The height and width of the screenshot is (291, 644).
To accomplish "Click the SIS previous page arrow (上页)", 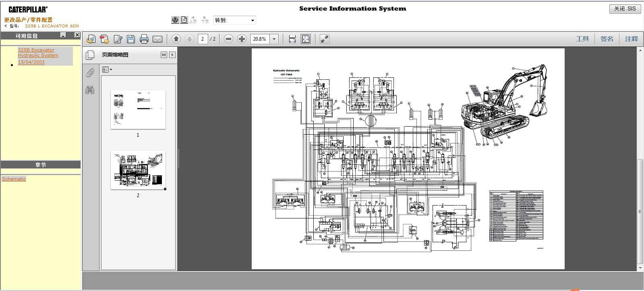I will tap(193, 20).
